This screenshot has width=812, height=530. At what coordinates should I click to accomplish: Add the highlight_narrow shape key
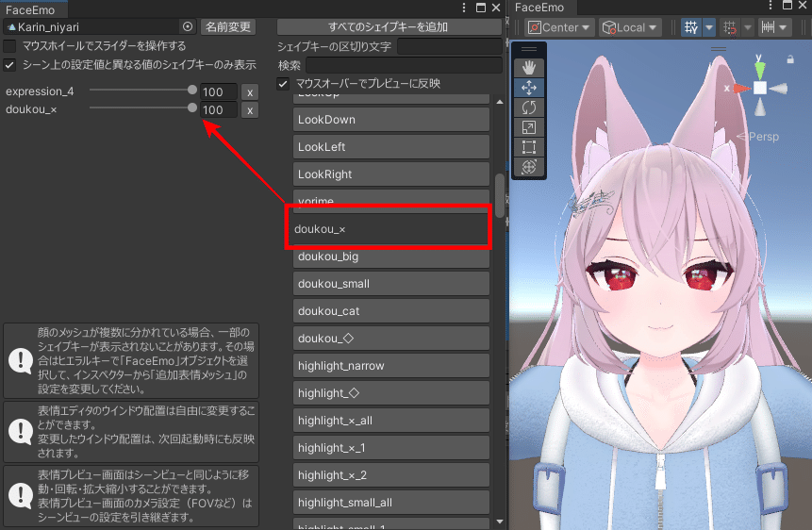pos(391,366)
